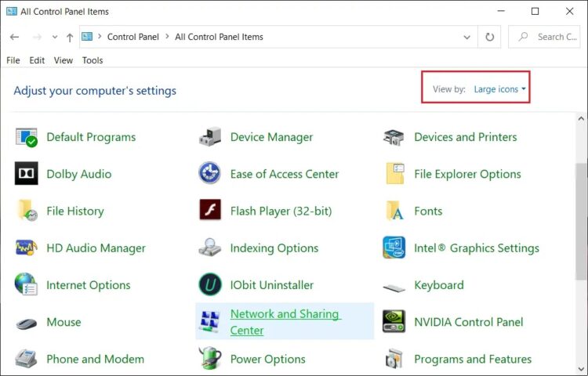Click the Intel Graphics Settings icon

pyautogui.click(x=394, y=248)
